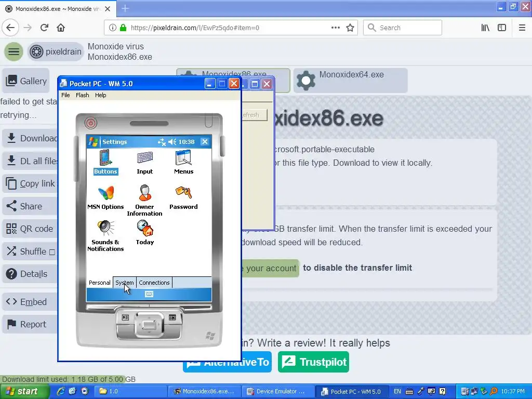Image resolution: width=532 pixels, height=399 pixels.
Task: Show site information icon in address bar
Action: point(113,28)
